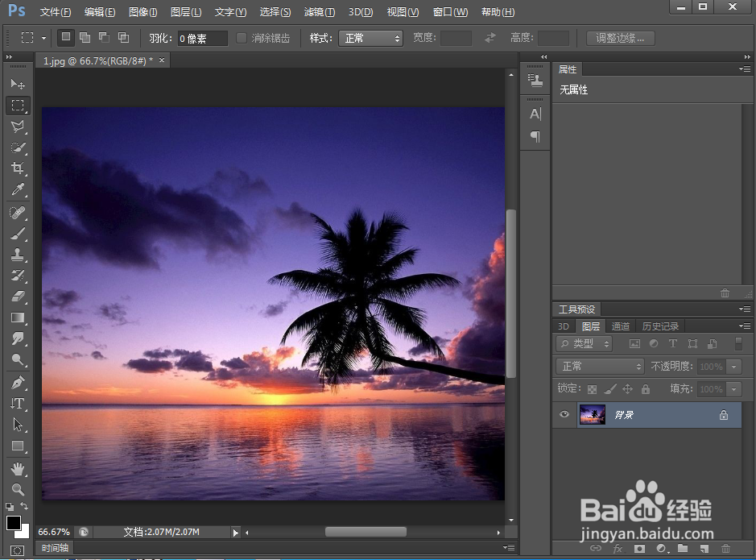Screen dimensions: 756x560
Task: Select the Move tool
Action: pos(18,85)
